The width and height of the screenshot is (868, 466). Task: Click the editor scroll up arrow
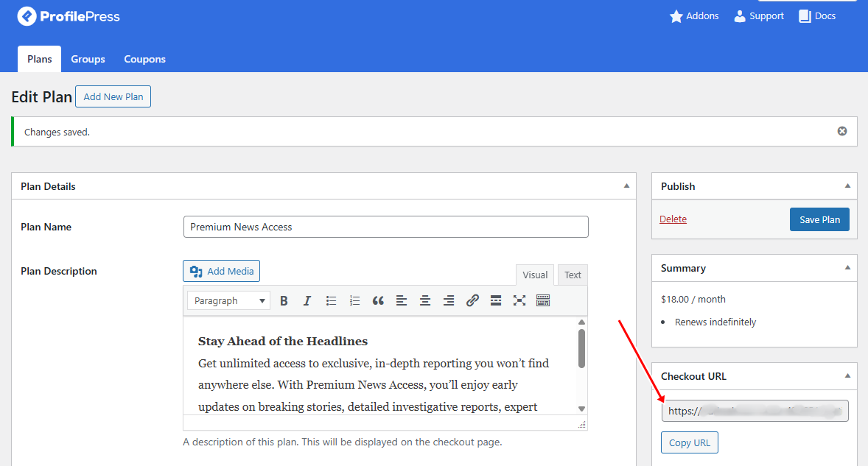581,322
